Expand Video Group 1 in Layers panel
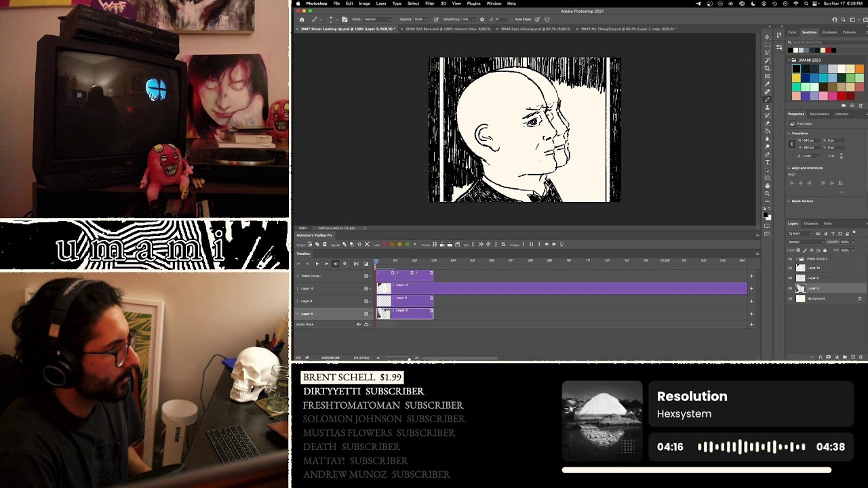Screen dimensions: 868x488 pyautogui.click(x=795, y=259)
